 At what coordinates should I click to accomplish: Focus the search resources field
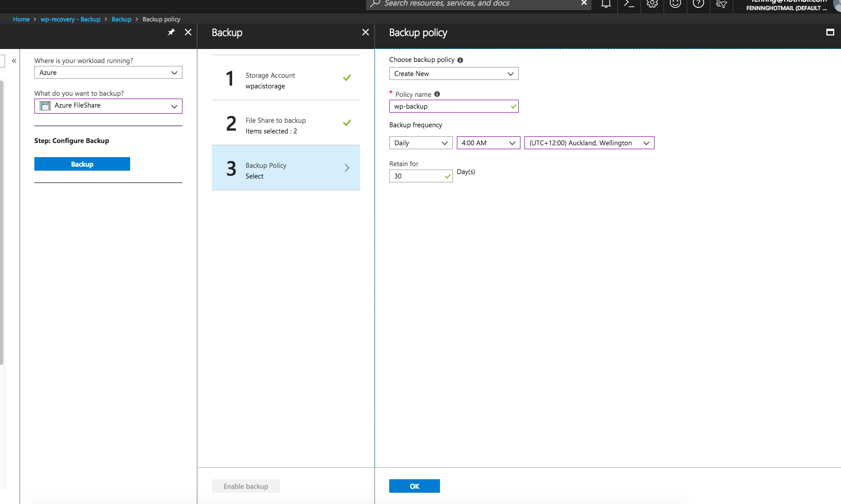point(479,3)
